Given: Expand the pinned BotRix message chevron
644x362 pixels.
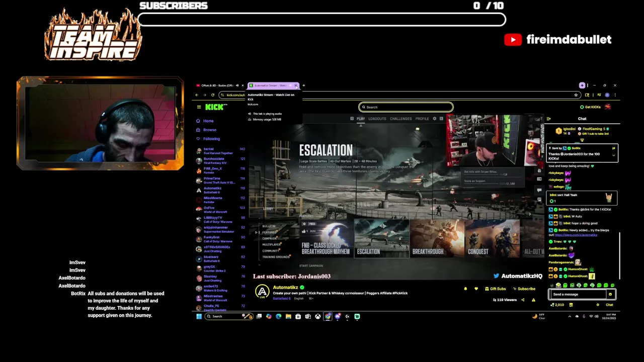Looking at the screenshot, I should (x=613, y=155).
